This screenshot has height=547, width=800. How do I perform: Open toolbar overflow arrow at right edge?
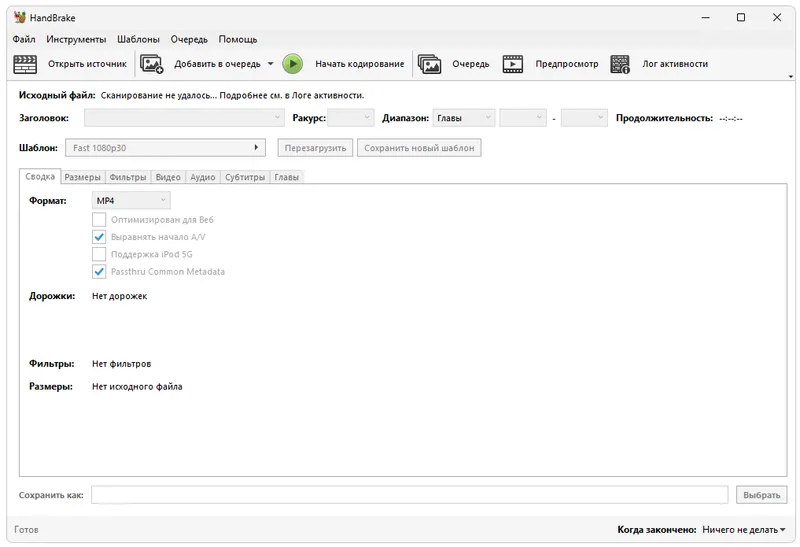click(790, 77)
